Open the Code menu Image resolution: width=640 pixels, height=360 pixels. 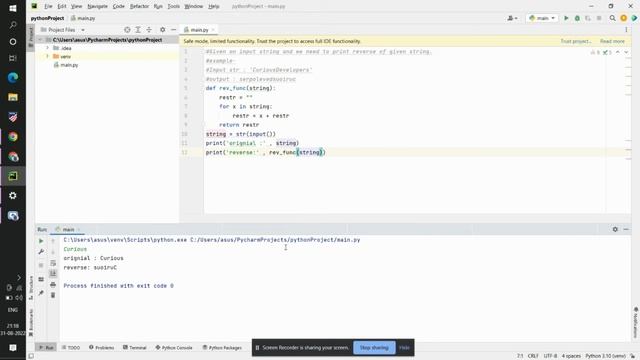pos(119,7)
